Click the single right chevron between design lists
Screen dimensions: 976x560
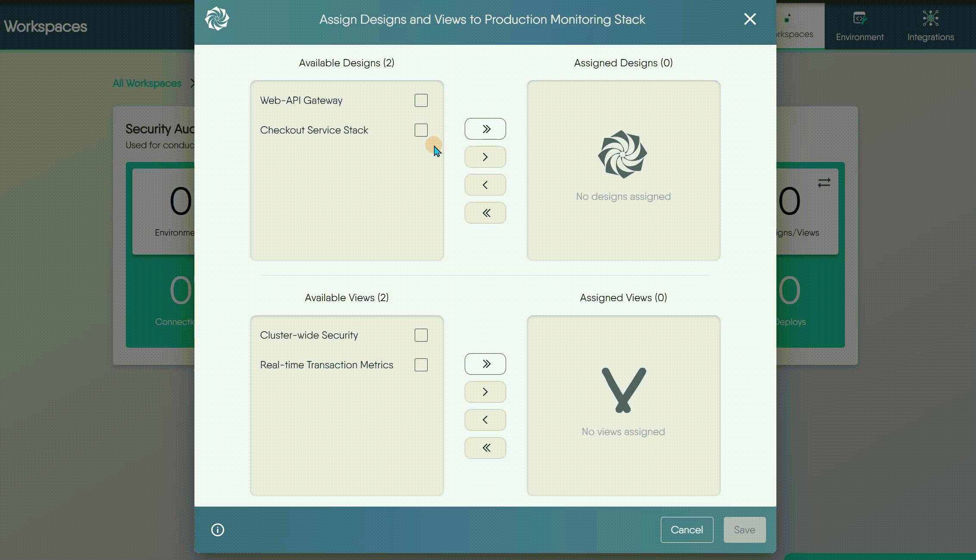[x=485, y=156]
